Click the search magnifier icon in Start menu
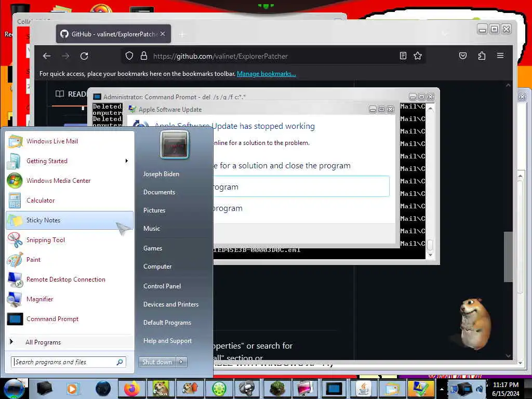 tap(120, 362)
